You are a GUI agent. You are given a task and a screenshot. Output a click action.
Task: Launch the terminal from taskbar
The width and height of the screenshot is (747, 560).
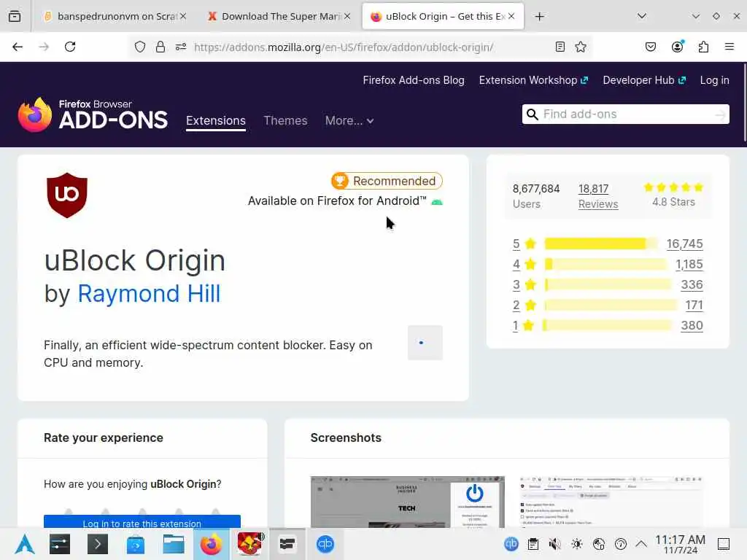coord(98,544)
